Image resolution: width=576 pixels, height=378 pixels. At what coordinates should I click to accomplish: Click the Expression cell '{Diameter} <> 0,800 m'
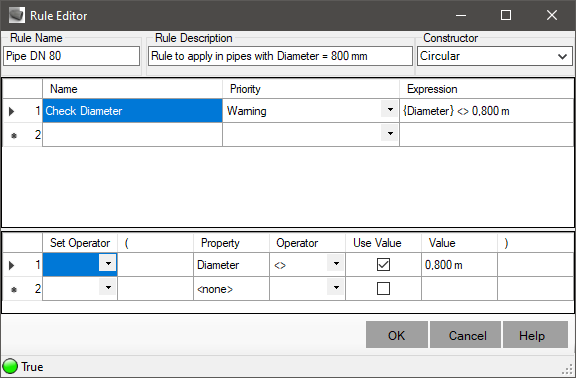click(486, 111)
